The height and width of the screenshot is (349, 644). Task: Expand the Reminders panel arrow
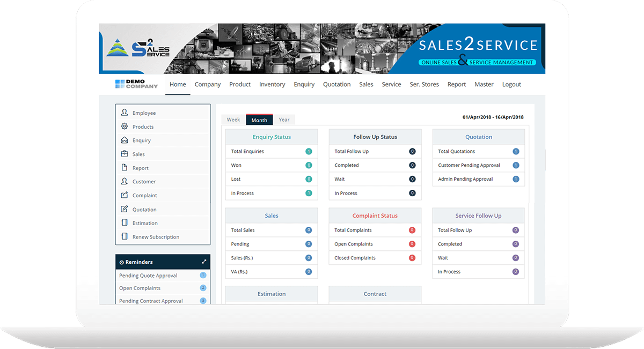(x=204, y=262)
